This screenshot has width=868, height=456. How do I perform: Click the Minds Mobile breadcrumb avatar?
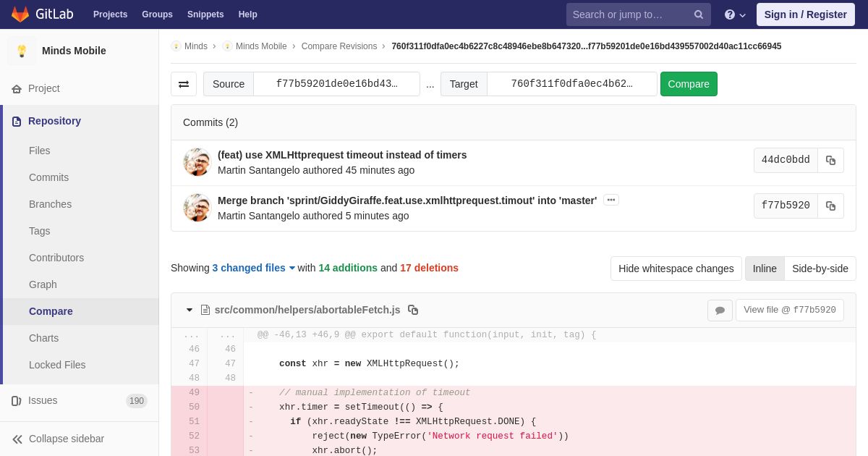pos(227,46)
